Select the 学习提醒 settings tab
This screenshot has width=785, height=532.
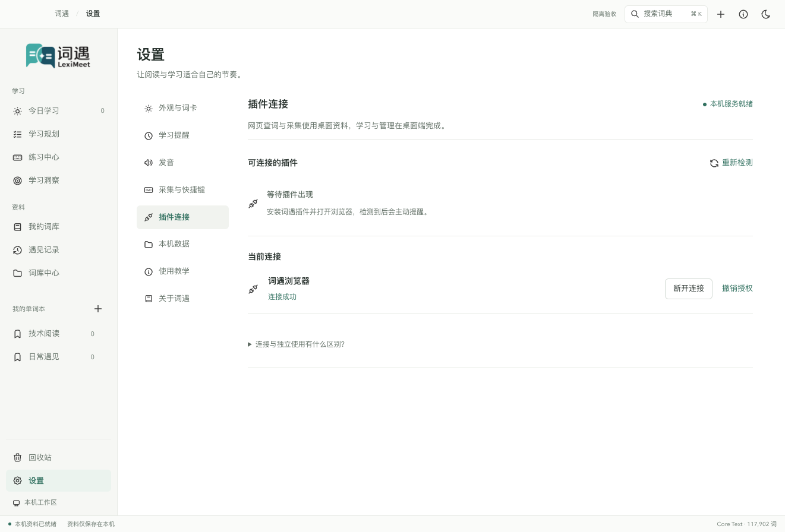coord(182,135)
